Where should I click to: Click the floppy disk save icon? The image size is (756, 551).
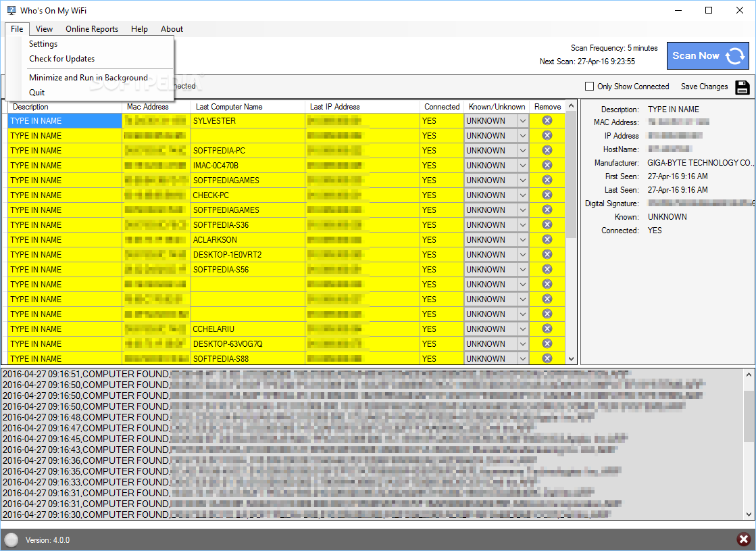pyautogui.click(x=742, y=87)
